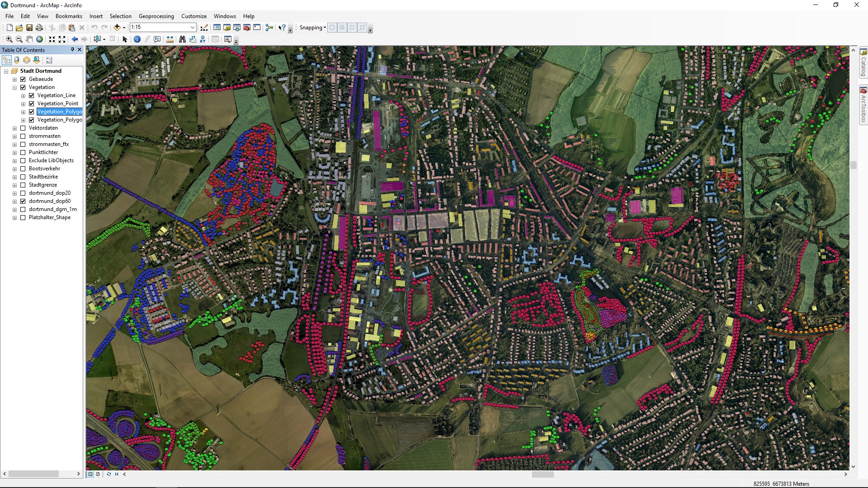Viewport: 868px width, 488px height.
Task: Open the map scale 1:15 dropdown
Action: pyautogui.click(x=192, y=28)
